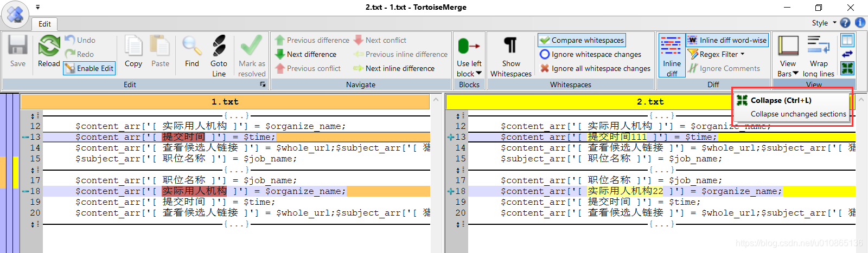
Task: Expand top collapsed section in 1.txt pane
Action: pos(237,115)
